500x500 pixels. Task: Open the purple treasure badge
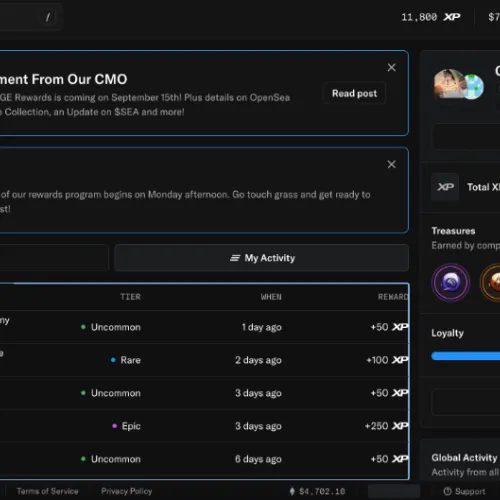coord(451,283)
